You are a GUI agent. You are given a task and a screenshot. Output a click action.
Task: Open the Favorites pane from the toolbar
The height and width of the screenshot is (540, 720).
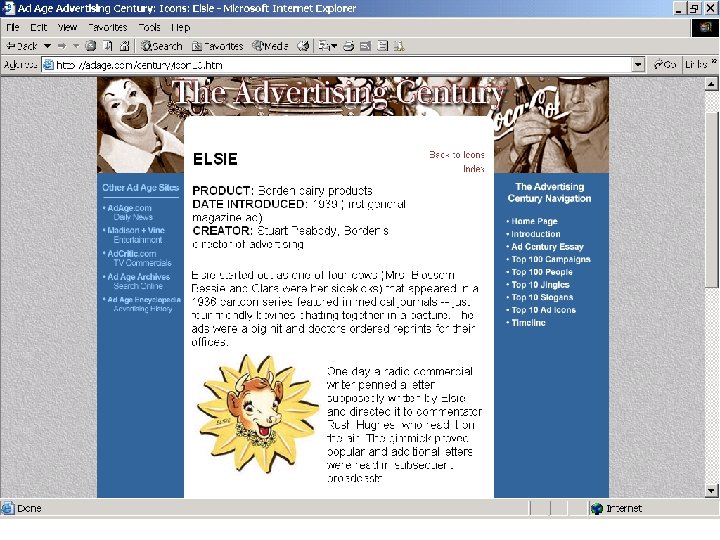[217, 46]
